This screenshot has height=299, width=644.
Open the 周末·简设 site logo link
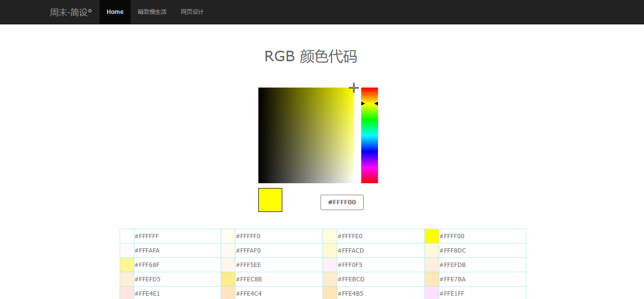[x=71, y=12]
